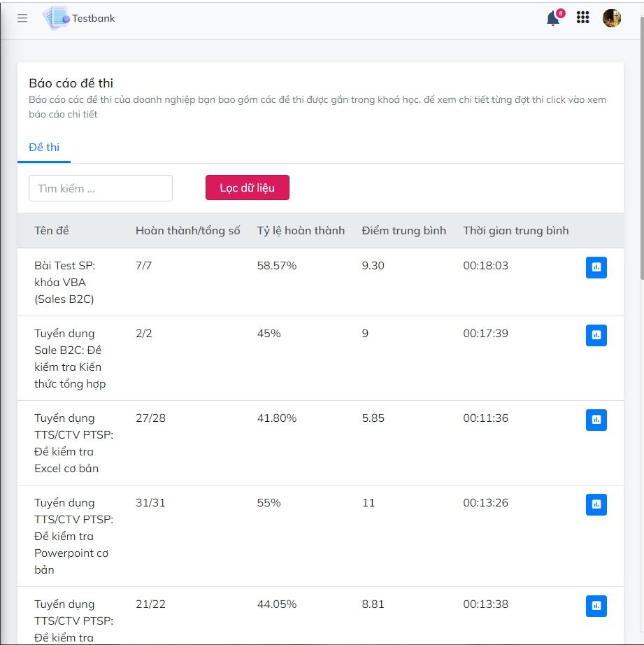Open chart for "Tuyển dụng Sale B2C" exam

coord(596,335)
